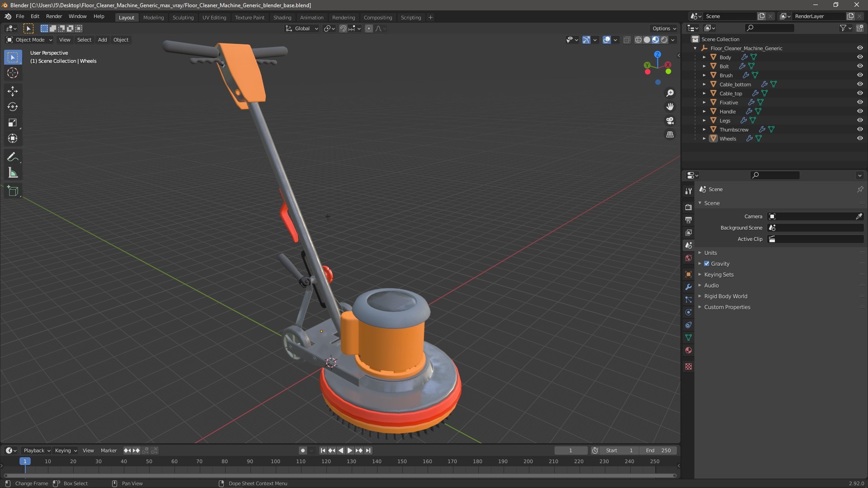
Task: Open Object properties tab
Action: 689,274
